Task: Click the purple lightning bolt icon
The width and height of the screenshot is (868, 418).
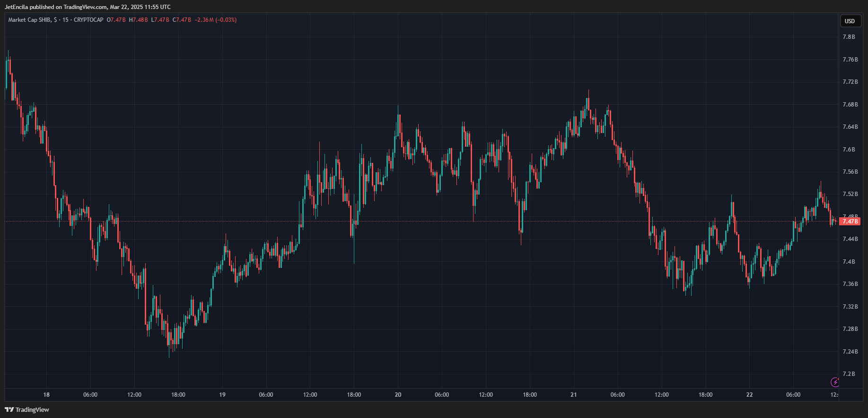Action: (835, 382)
